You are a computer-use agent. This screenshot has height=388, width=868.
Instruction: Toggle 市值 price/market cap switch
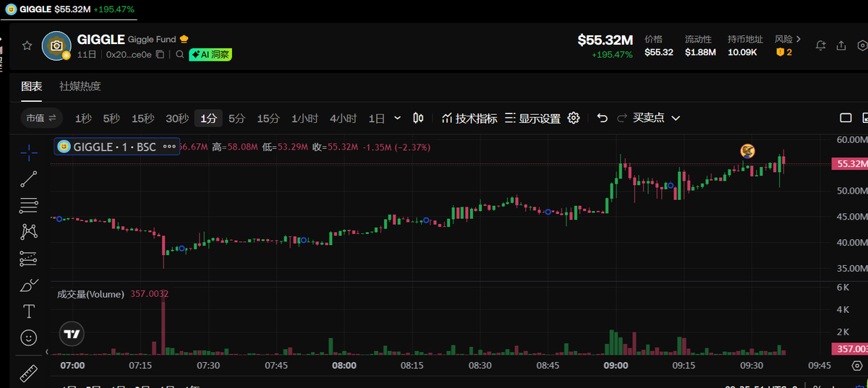pyautogui.click(x=41, y=118)
